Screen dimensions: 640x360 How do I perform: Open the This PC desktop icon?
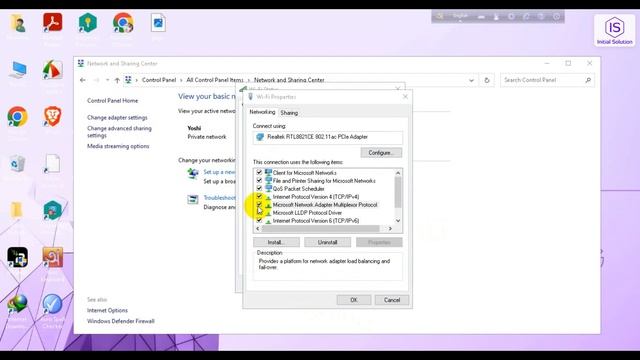pos(18,70)
